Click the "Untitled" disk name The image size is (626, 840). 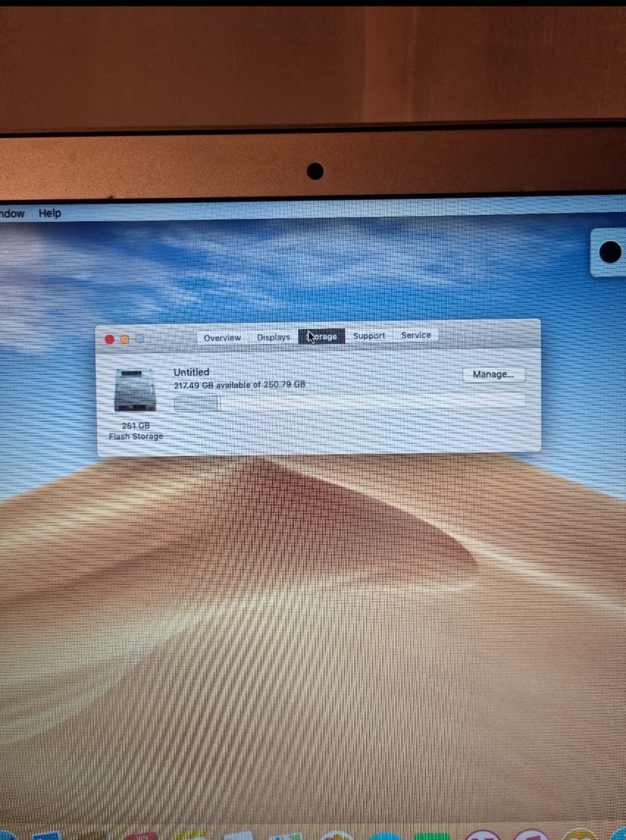[x=191, y=372]
